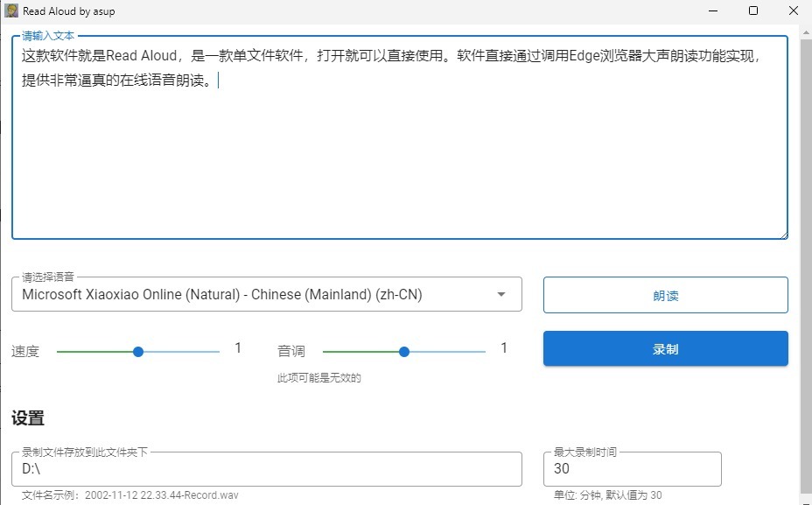Viewport: 812px width, 505px height.
Task: Click the save folder path field showing D:\
Action: [x=266, y=469]
